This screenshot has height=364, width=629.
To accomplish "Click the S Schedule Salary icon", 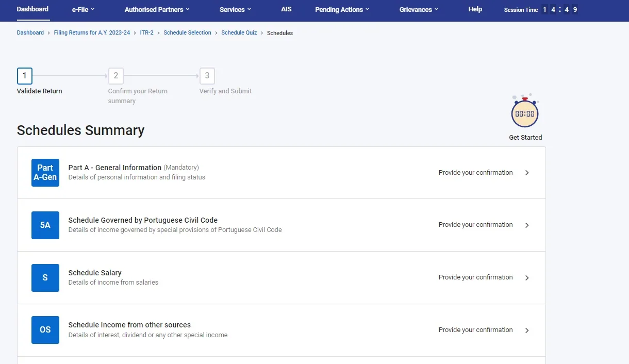I will click(45, 278).
